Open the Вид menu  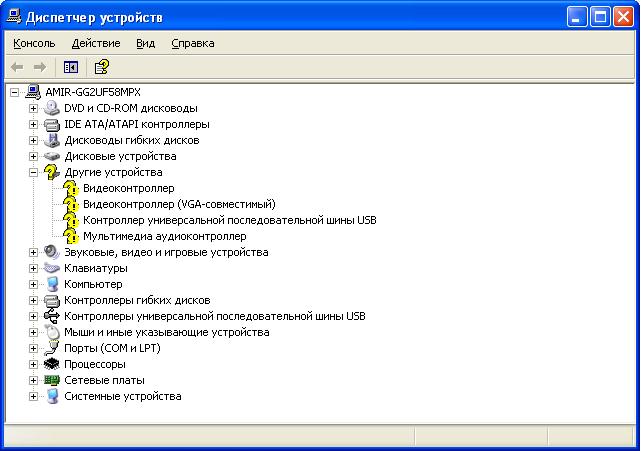click(145, 43)
